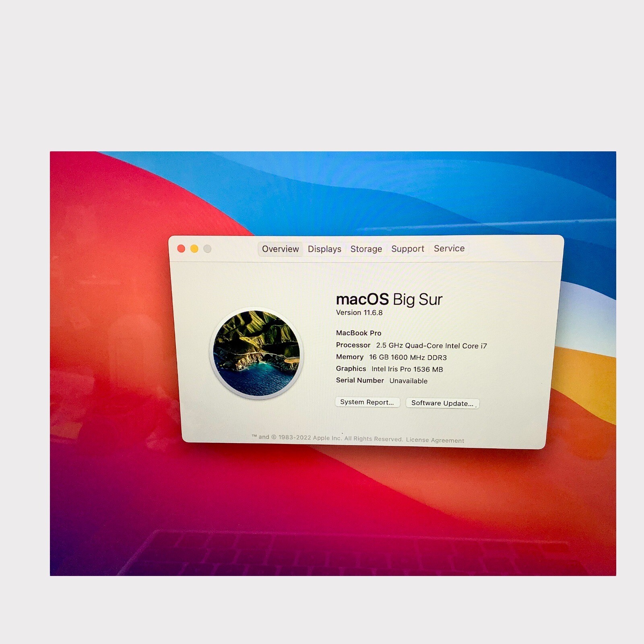Minimize the About This Mac window
644x644 pixels.
(194, 249)
